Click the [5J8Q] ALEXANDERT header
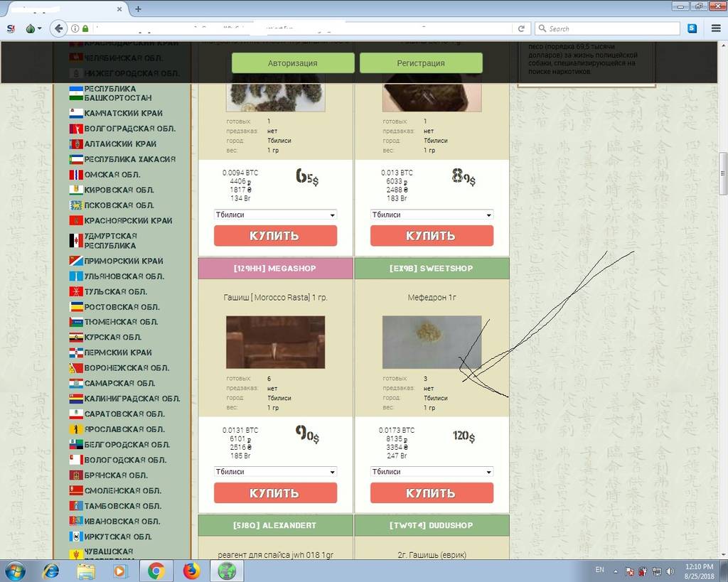Image resolution: width=728 pixels, height=582 pixels. [275, 525]
